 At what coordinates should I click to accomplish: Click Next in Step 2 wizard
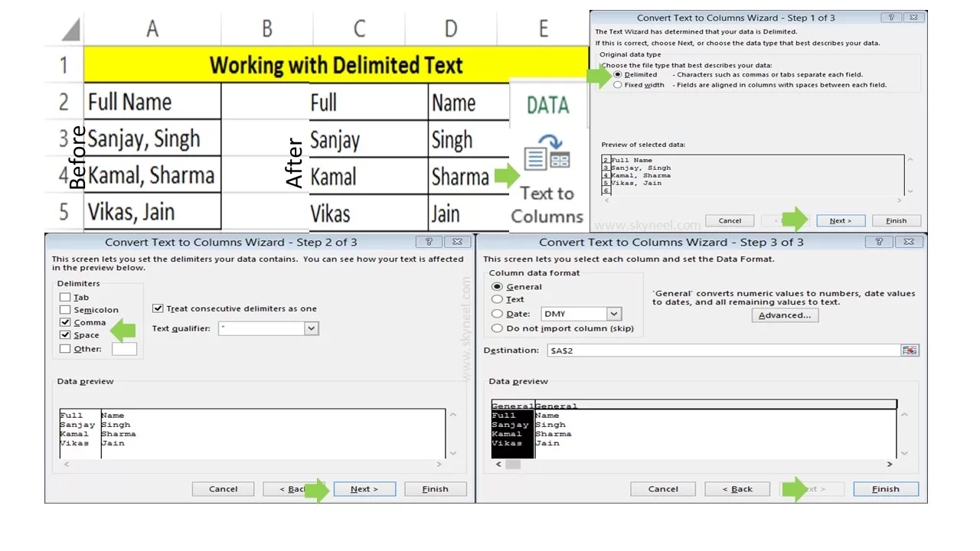(364, 489)
